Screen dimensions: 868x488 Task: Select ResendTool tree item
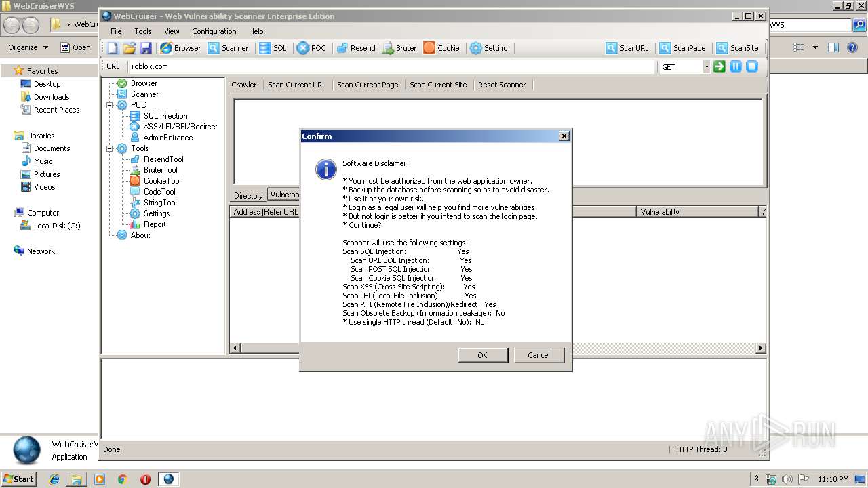[x=163, y=159]
